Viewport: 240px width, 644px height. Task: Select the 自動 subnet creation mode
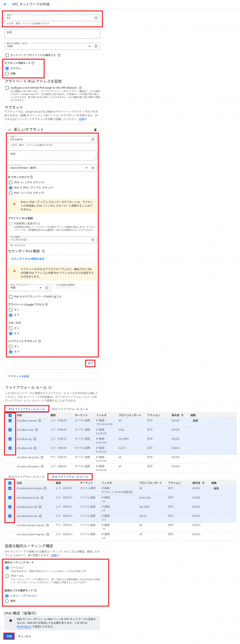click(x=6, y=74)
